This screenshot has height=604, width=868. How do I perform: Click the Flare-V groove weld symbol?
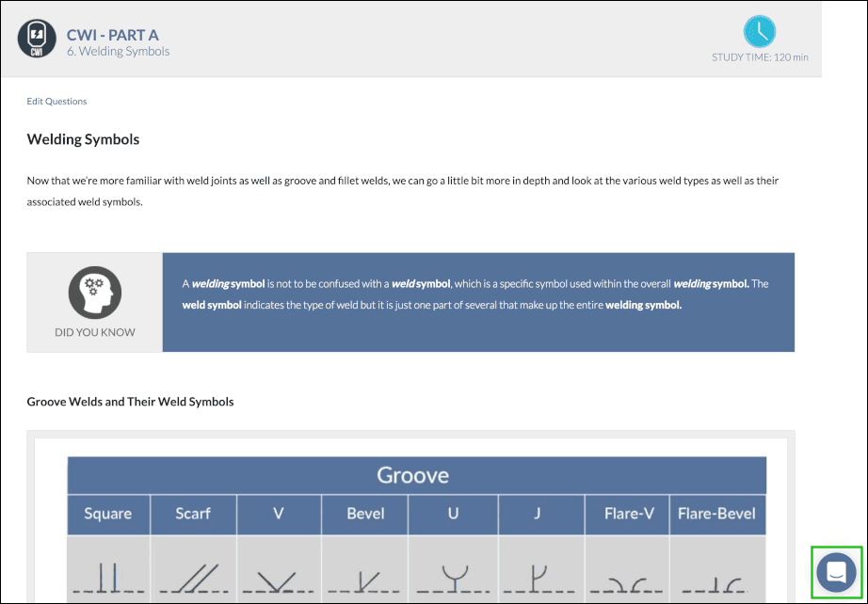(x=626, y=585)
